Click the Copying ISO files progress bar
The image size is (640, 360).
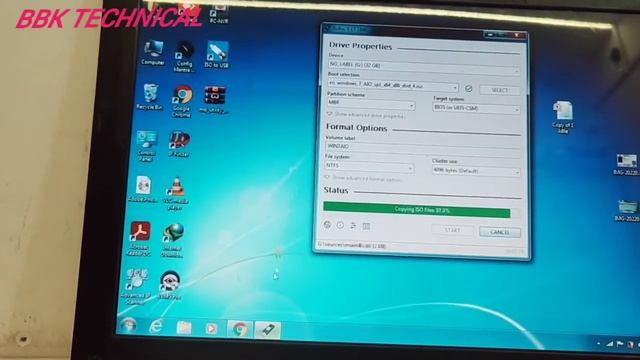[422, 210]
